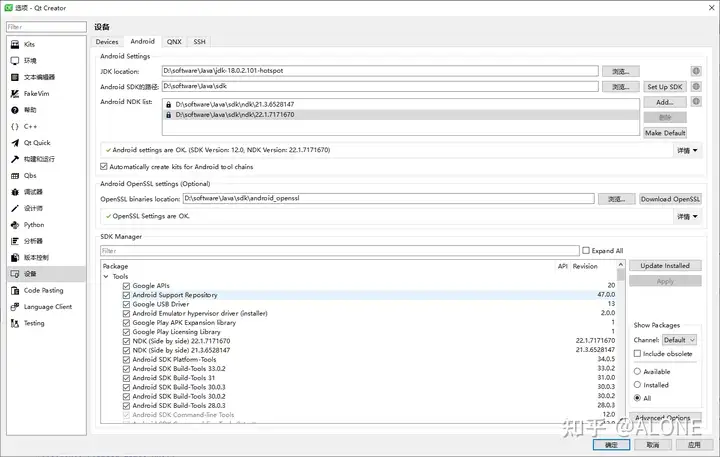
Task: Open the Code Pasting icon
Action: coord(15,290)
